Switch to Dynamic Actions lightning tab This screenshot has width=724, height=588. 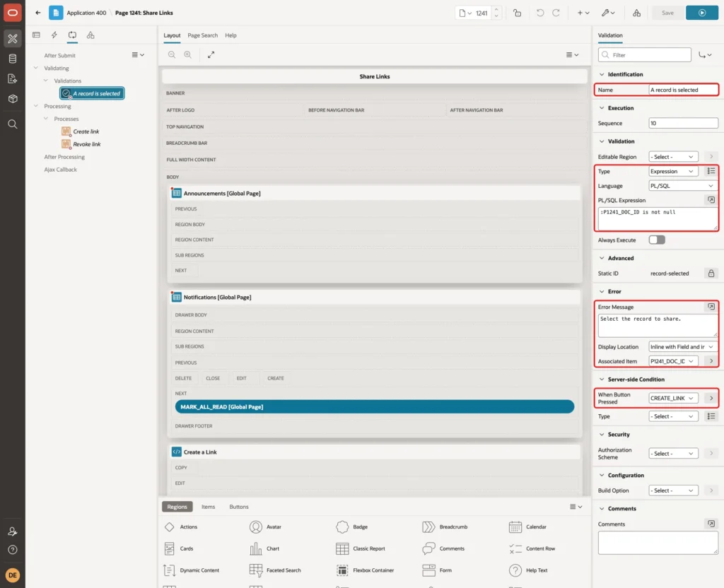pyautogui.click(x=54, y=35)
